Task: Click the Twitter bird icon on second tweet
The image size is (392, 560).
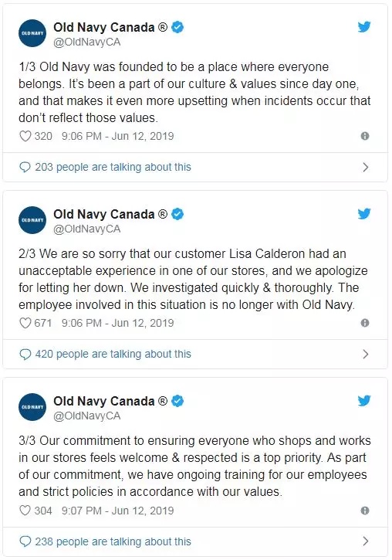Action: click(x=364, y=213)
